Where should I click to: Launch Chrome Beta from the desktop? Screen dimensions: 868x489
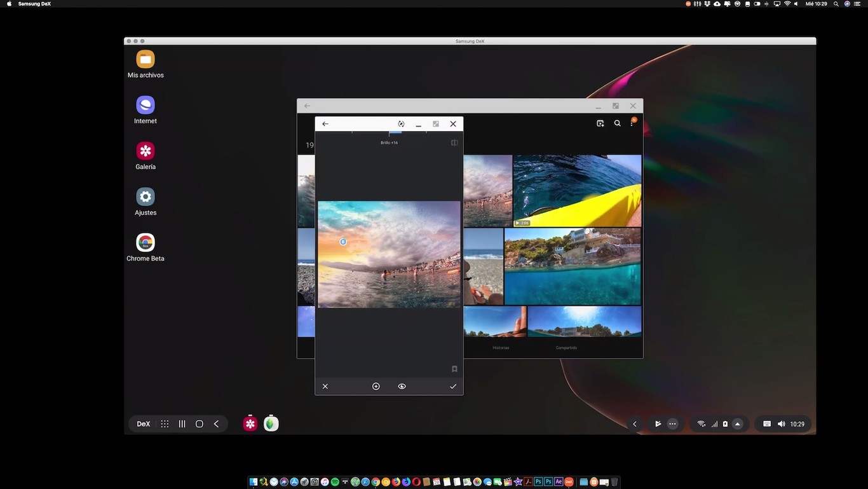[146, 243]
